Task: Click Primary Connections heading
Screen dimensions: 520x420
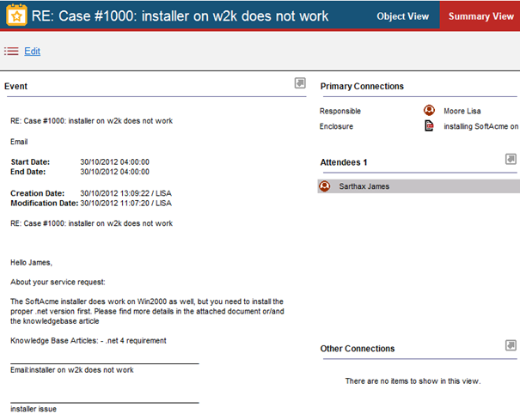Action: coord(362,86)
